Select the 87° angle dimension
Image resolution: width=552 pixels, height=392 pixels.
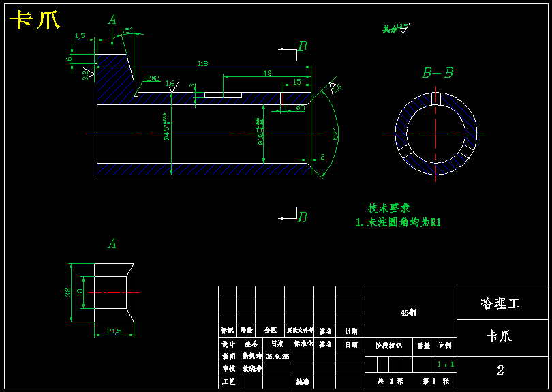335,134
